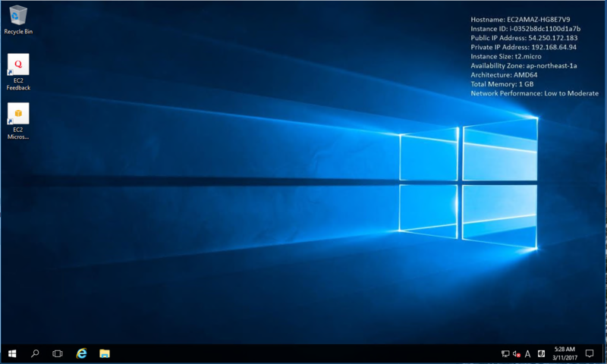Image resolution: width=607 pixels, height=364 pixels.
Task: Select the Recycle Bin desktop icon
Action: coord(17,20)
